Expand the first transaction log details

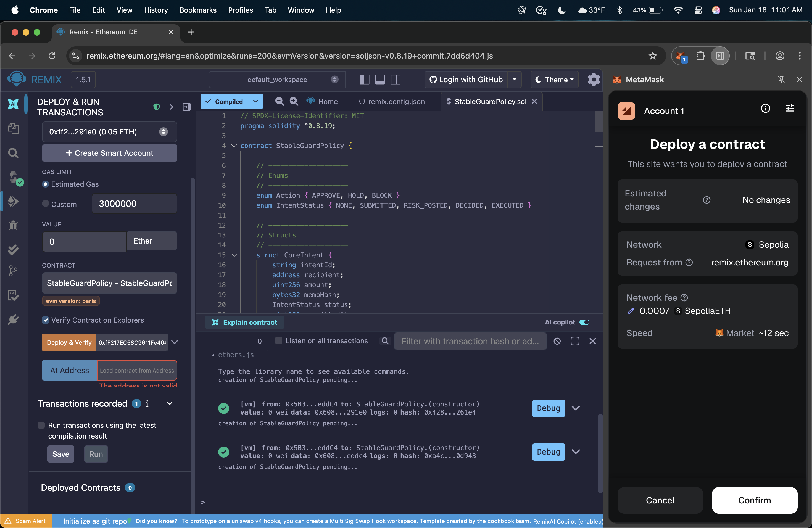pyautogui.click(x=576, y=408)
